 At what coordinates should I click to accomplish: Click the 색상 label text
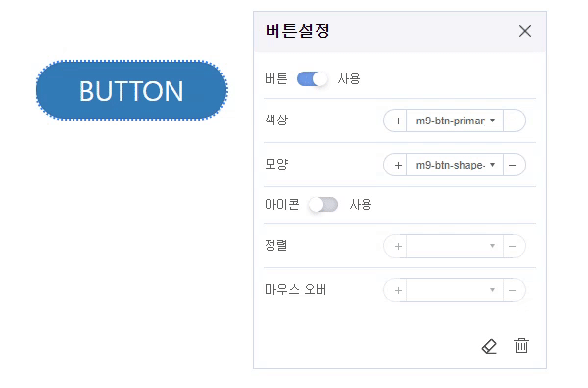[x=276, y=120]
